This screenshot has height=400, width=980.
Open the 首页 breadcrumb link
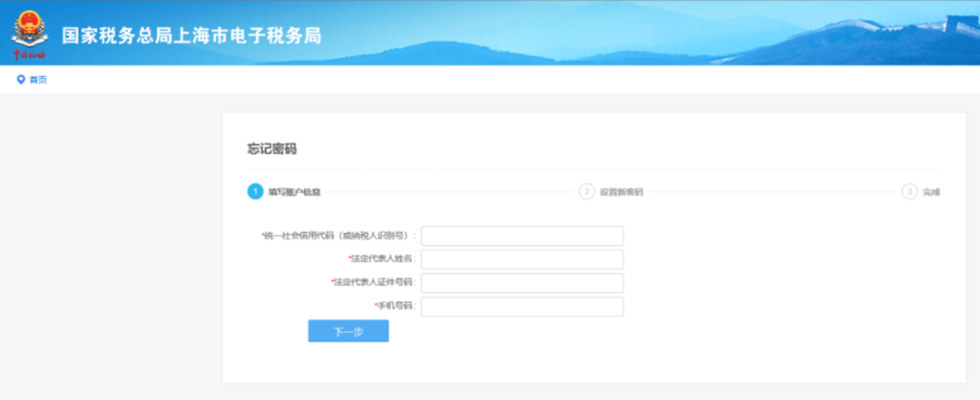(x=38, y=80)
